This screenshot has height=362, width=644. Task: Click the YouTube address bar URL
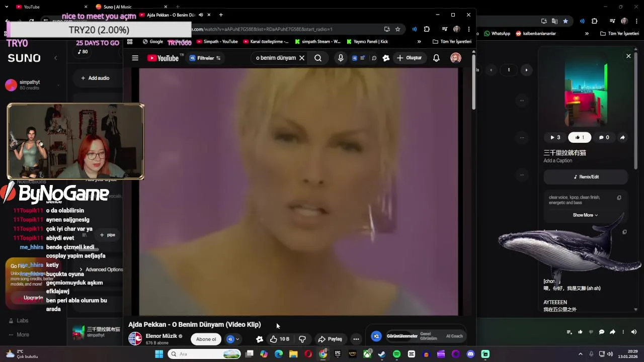point(262,29)
